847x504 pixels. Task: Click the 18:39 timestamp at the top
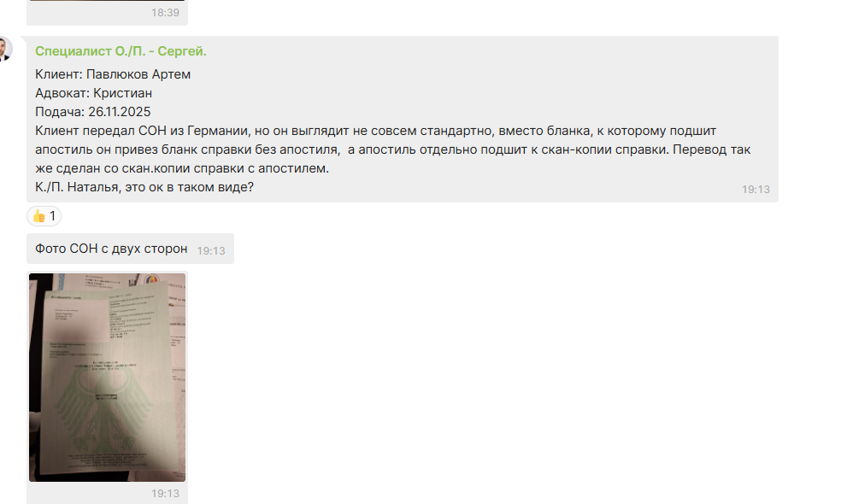[x=165, y=13]
